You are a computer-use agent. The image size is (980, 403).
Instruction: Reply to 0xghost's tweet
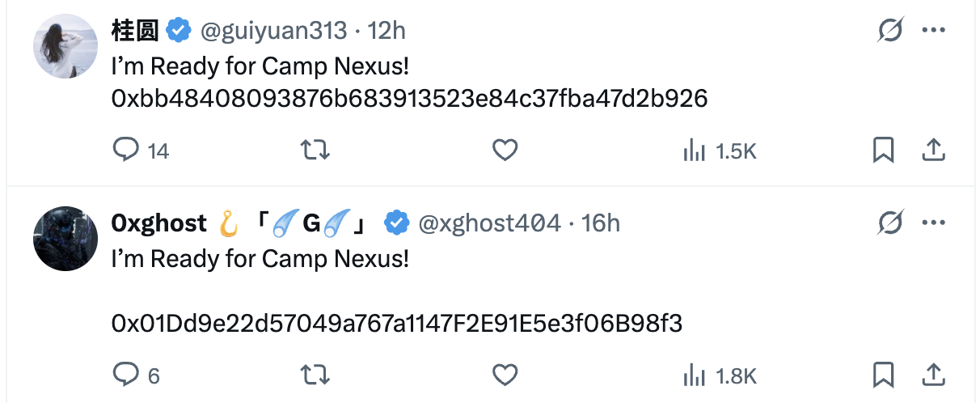pyautogui.click(x=126, y=375)
